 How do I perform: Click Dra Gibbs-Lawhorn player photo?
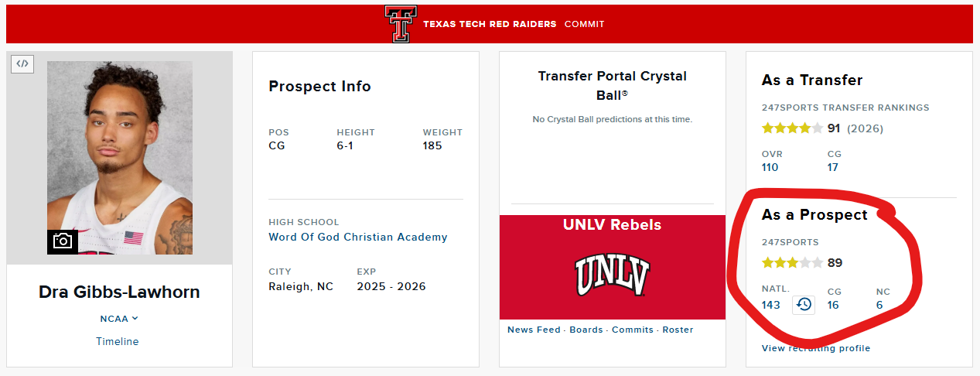click(120, 157)
